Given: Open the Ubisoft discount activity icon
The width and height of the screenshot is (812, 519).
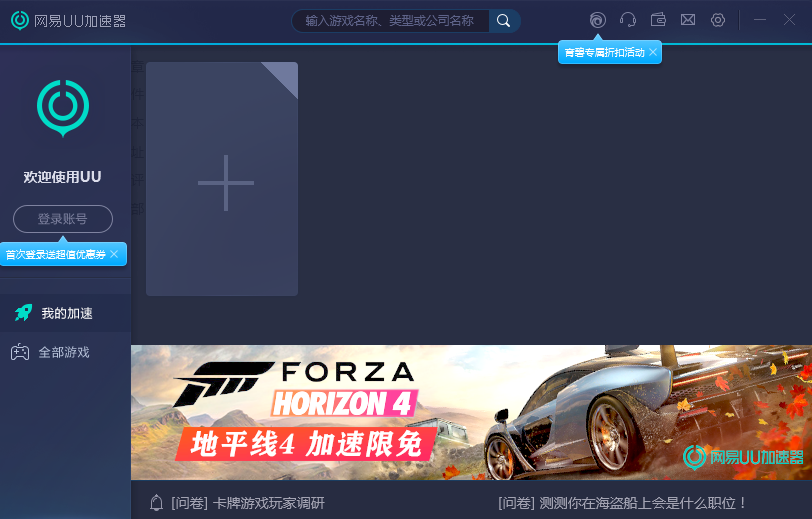Looking at the screenshot, I should (x=598, y=20).
